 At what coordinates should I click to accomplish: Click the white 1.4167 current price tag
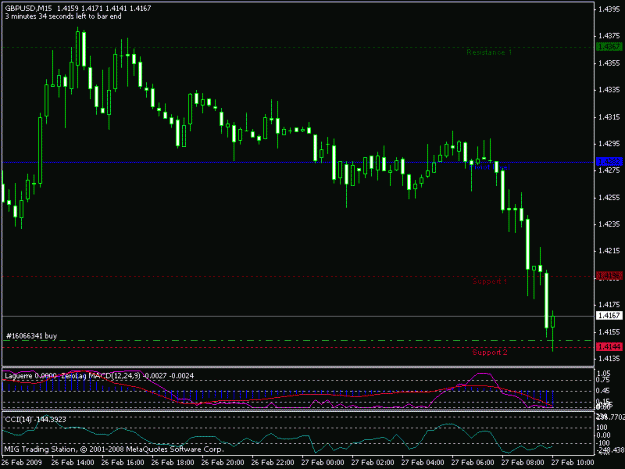[x=609, y=316]
